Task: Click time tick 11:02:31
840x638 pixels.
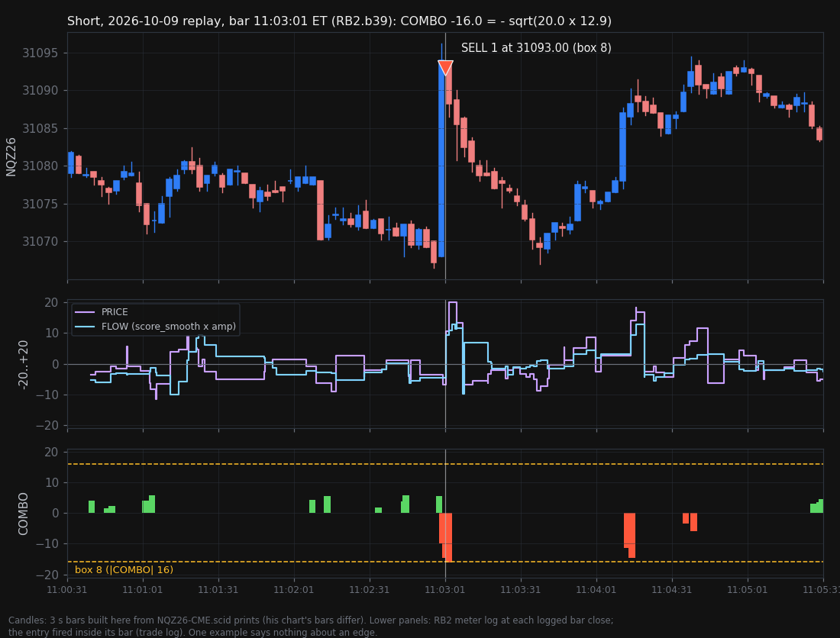Action: coord(369,590)
